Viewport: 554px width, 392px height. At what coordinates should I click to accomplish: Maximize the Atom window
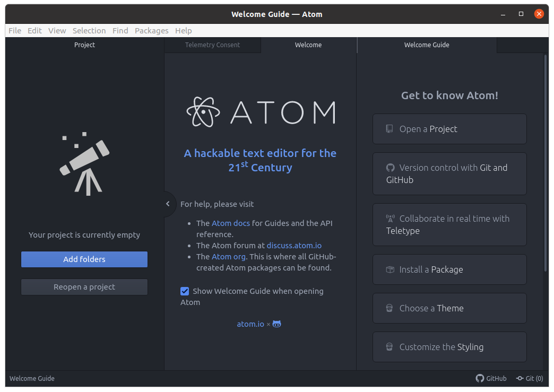pos(521,14)
